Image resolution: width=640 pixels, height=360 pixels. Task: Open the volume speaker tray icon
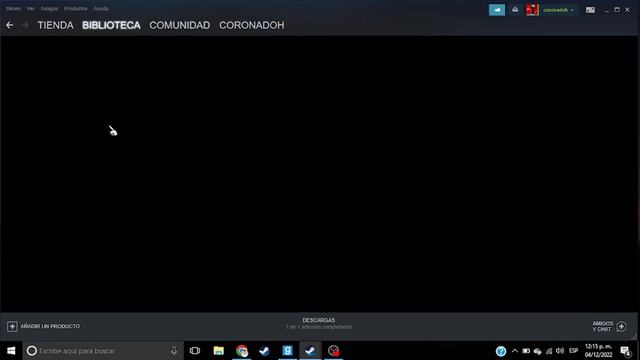coord(560,351)
